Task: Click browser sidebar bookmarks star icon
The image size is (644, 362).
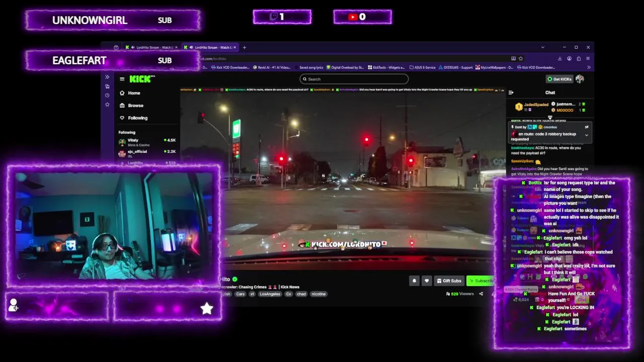Action: pyautogui.click(x=107, y=104)
